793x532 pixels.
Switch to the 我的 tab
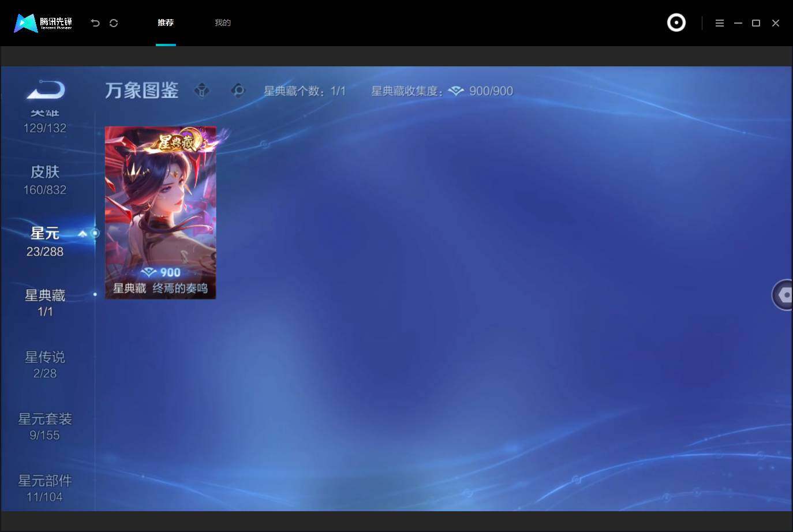223,23
